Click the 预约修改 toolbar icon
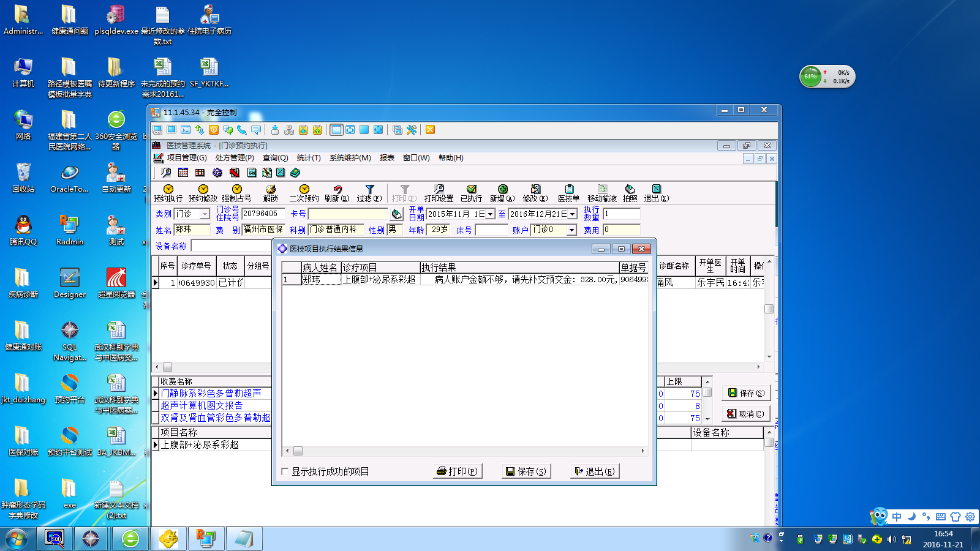 [x=203, y=193]
